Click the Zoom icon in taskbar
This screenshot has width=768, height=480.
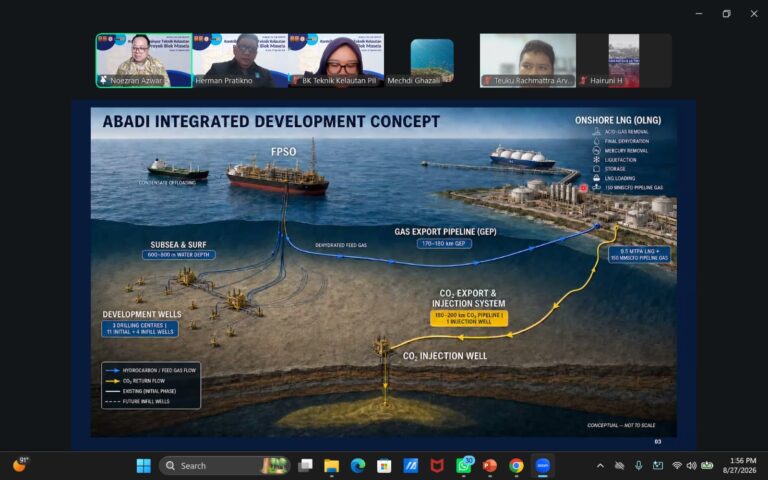coord(543,466)
